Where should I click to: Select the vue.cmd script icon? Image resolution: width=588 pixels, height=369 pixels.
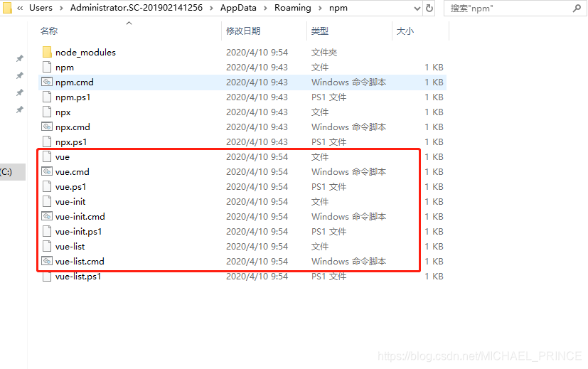coord(47,171)
